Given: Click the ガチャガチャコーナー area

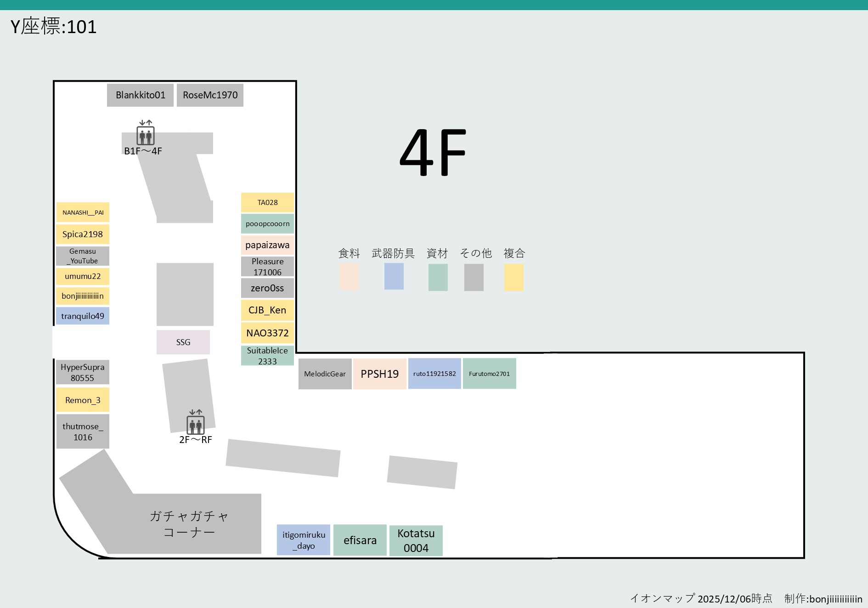Looking at the screenshot, I should click(188, 524).
